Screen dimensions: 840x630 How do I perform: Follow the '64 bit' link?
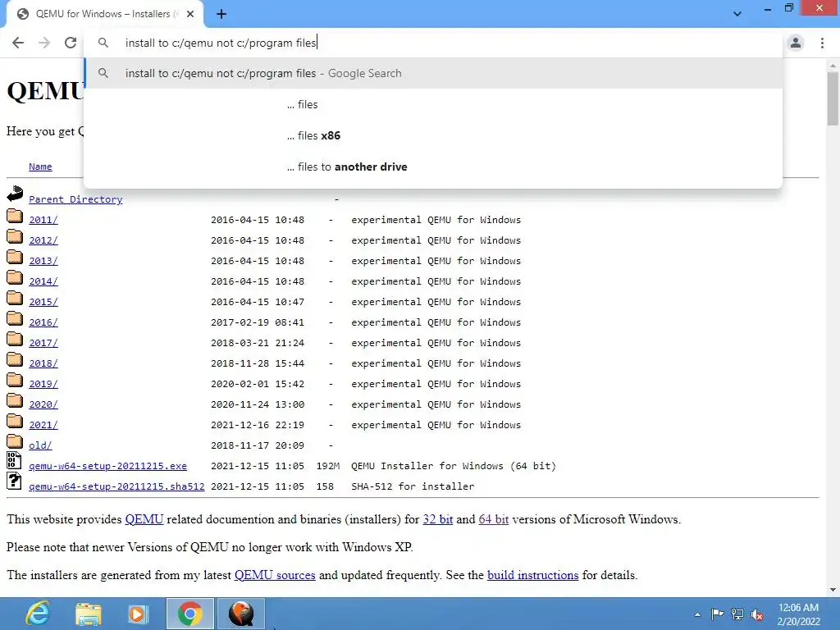click(x=493, y=519)
